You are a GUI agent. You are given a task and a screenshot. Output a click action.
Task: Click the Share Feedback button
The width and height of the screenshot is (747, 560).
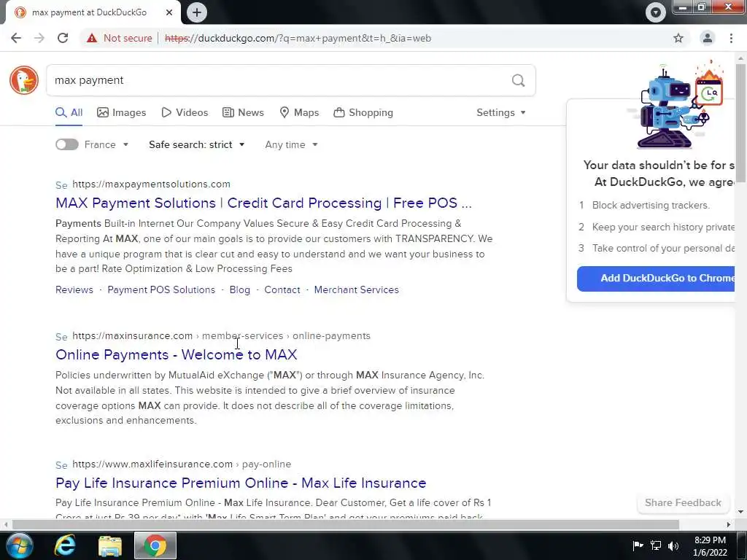tap(683, 503)
